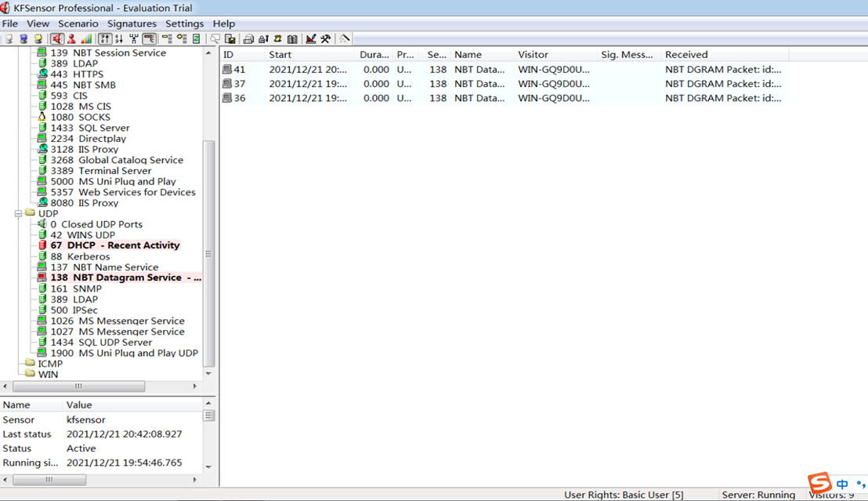Click the Last status value 2021/12/21 20:42:08.927
The image size is (868, 501).
124,434
